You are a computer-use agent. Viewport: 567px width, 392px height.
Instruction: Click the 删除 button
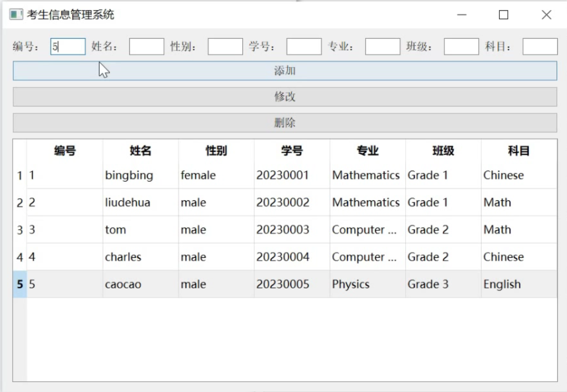tap(285, 123)
